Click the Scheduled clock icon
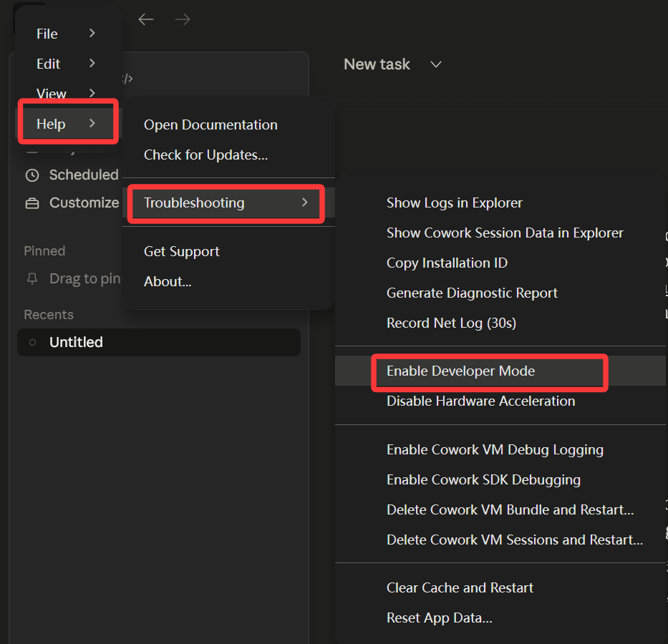 pos(32,175)
